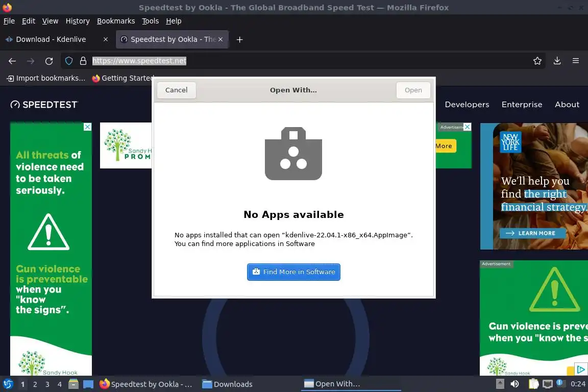Click Learn More on New York Life ad
The height and width of the screenshot is (392, 588).
(x=532, y=233)
